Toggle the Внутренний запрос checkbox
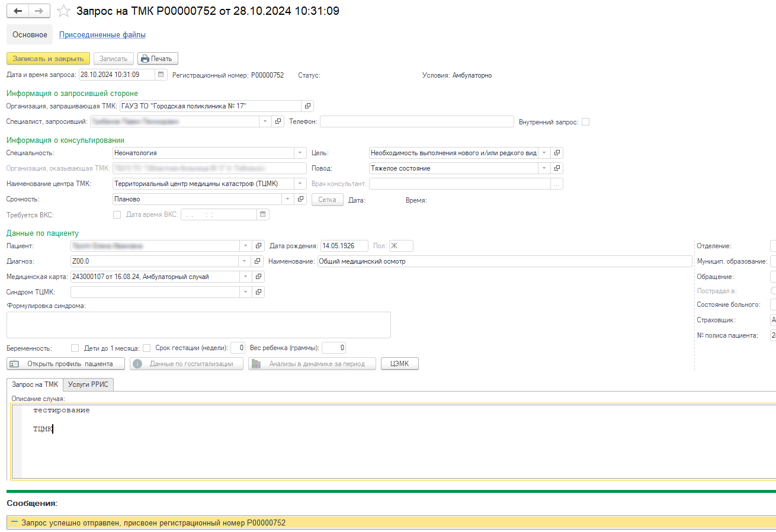776x532 pixels. click(x=585, y=122)
